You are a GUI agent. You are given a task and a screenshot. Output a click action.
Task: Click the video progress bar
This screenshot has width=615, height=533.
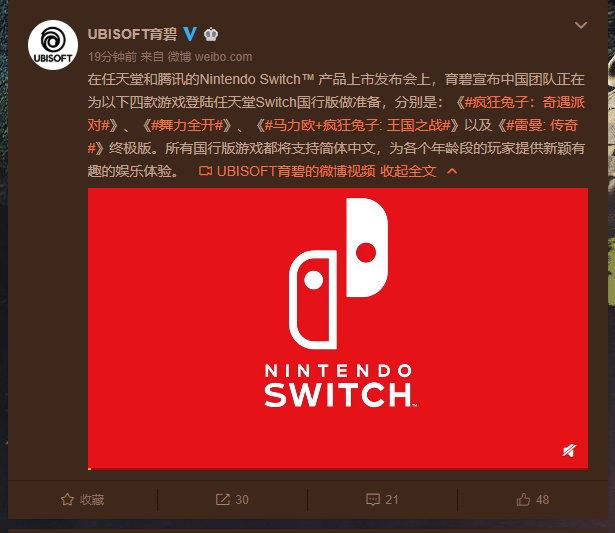(x=338, y=468)
